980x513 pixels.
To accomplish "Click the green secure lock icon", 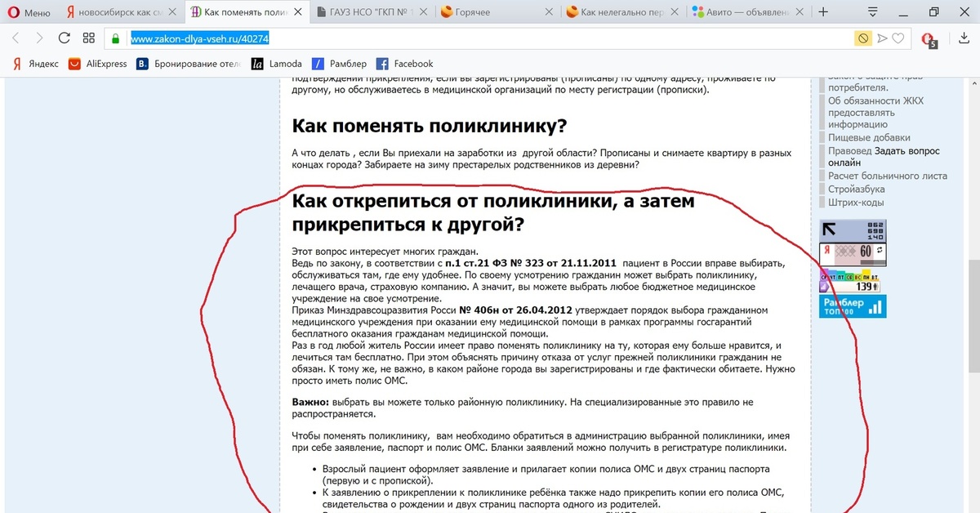I will click(x=116, y=38).
